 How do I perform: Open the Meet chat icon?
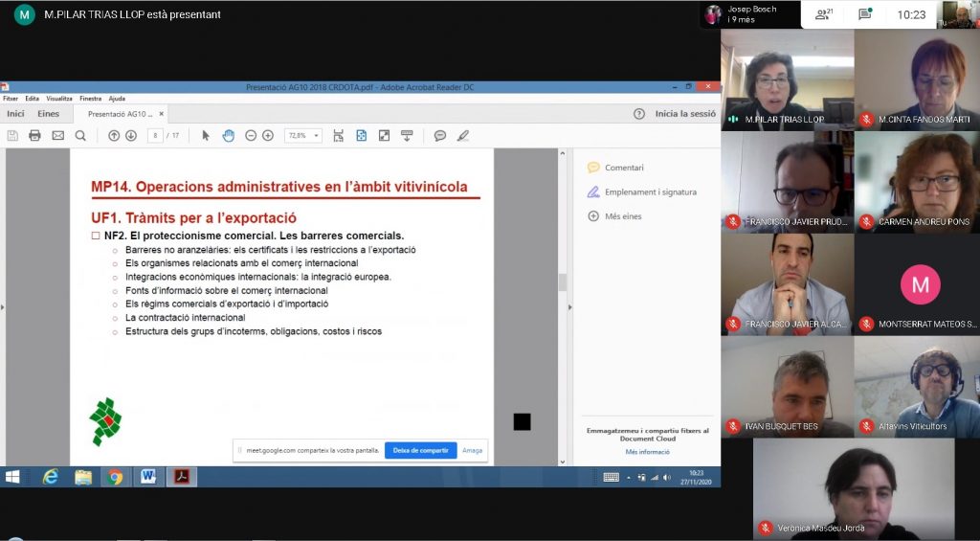tap(864, 14)
